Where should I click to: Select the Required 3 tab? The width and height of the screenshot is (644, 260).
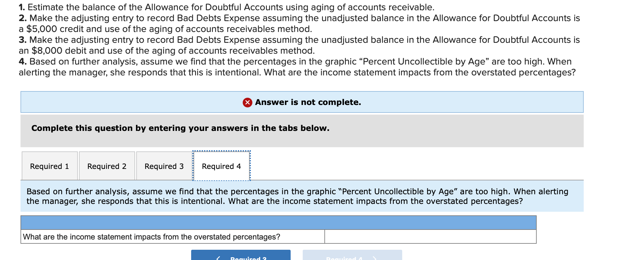coord(164,166)
